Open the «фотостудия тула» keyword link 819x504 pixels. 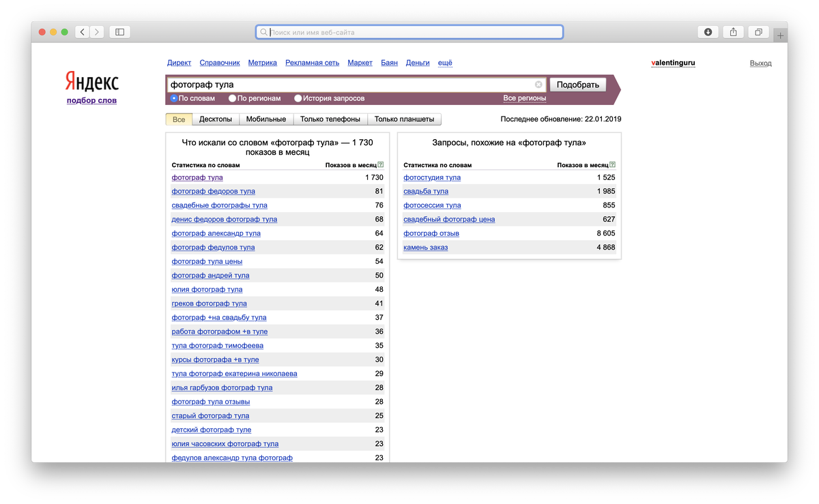(x=431, y=177)
